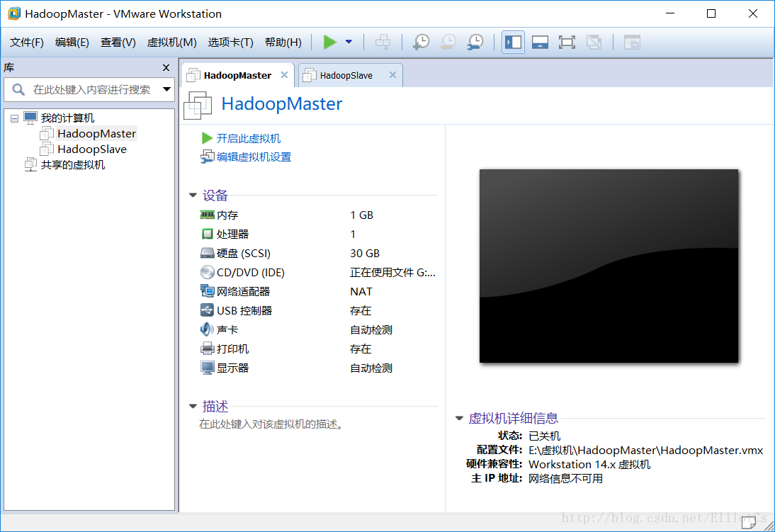
Task: Collapse the 设备 section
Action: [x=193, y=196]
